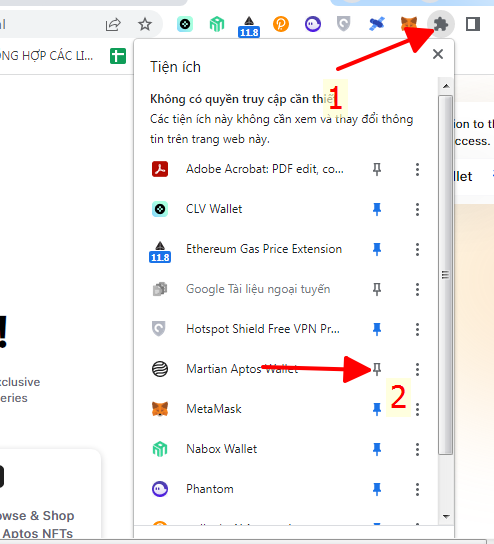Click the extensions list scrollbar thumb
The width and height of the screenshot is (494, 544).
(x=445, y=274)
